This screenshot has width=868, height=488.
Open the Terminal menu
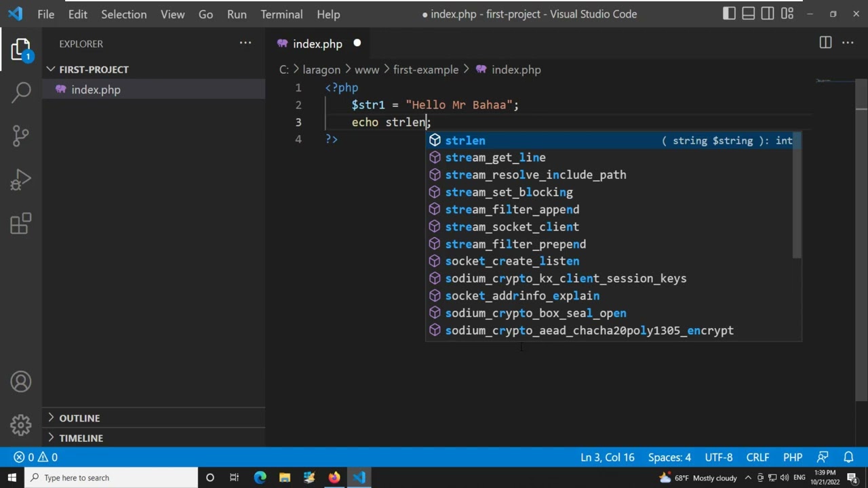[x=281, y=14]
